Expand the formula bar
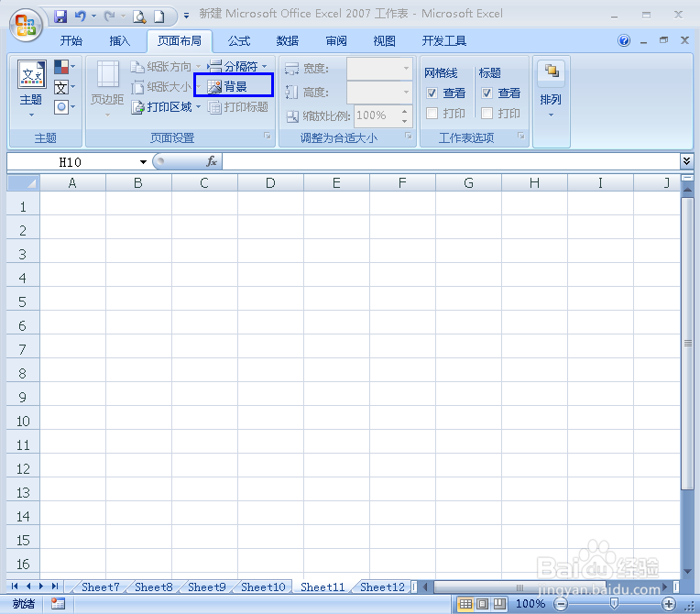This screenshot has height=614, width=700. click(x=686, y=160)
